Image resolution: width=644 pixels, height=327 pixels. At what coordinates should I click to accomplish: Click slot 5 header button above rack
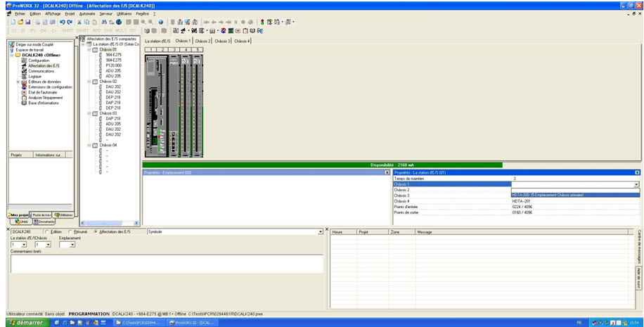198,50
